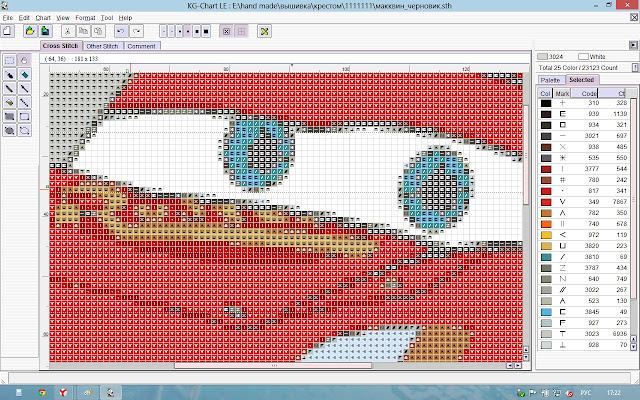This screenshot has height=400, width=640.
Task: Select the second pen tool next to pencil
Action: pyautogui.click(x=24, y=89)
